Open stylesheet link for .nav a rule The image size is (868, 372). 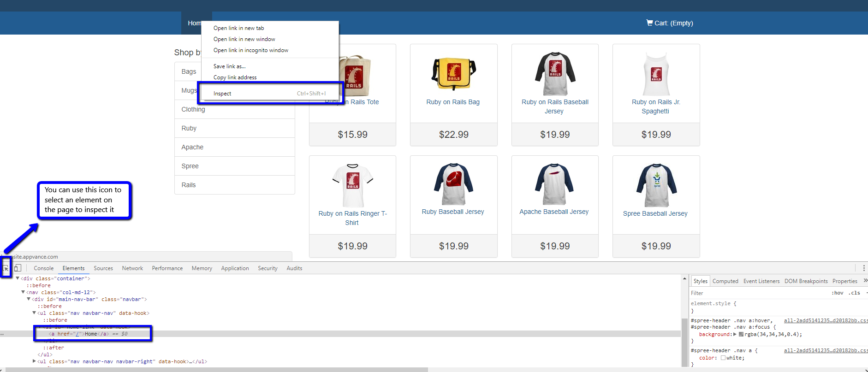pyautogui.click(x=826, y=350)
